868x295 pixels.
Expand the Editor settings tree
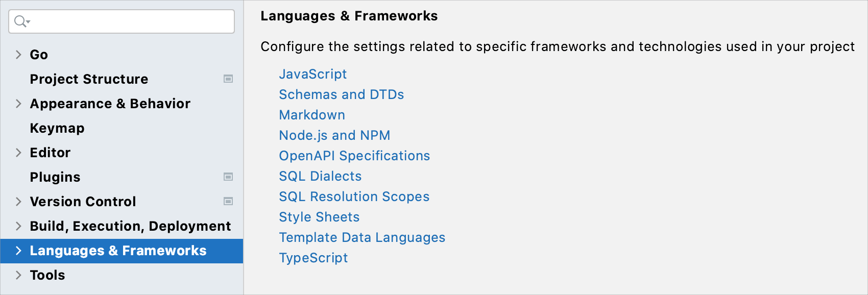point(18,153)
